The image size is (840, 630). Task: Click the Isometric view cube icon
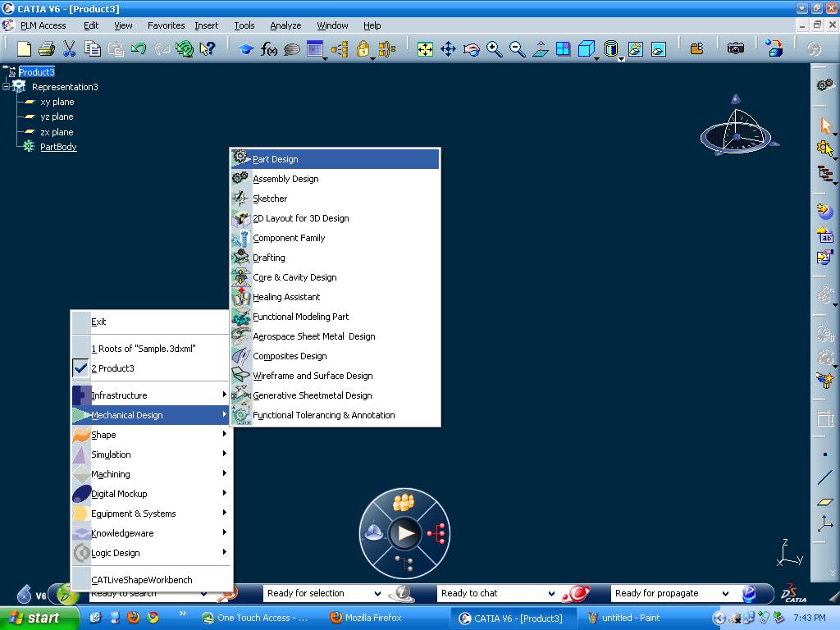coord(587,48)
